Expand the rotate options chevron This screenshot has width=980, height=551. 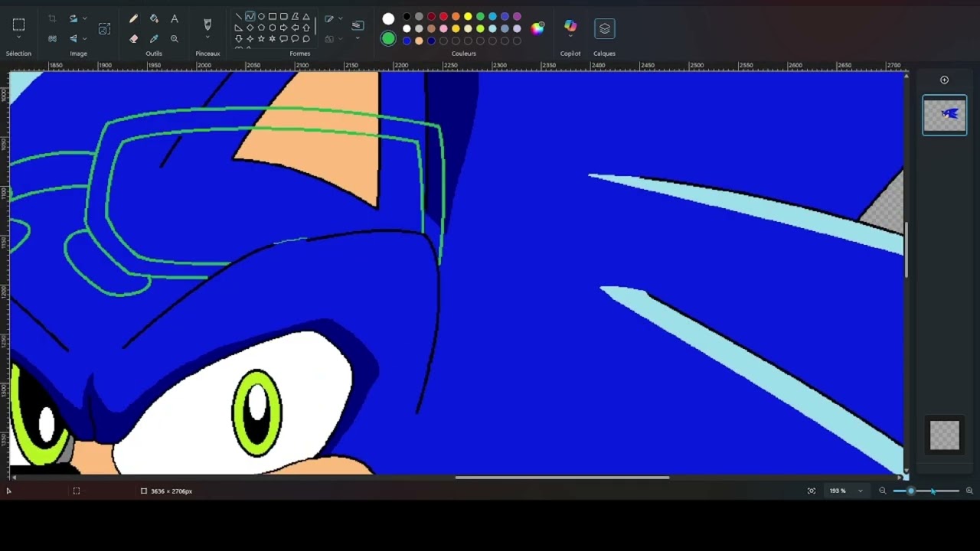(x=84, y=18)
